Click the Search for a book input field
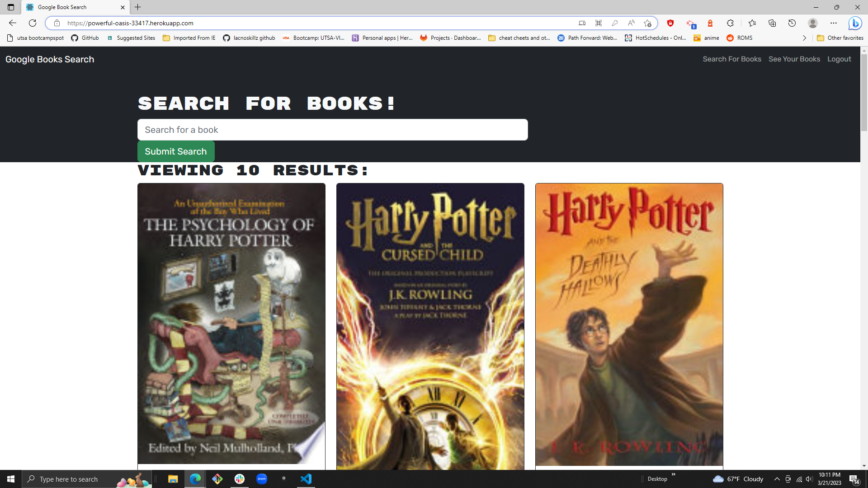Screen dimensions: 868x488 click(x=332, y=130)
